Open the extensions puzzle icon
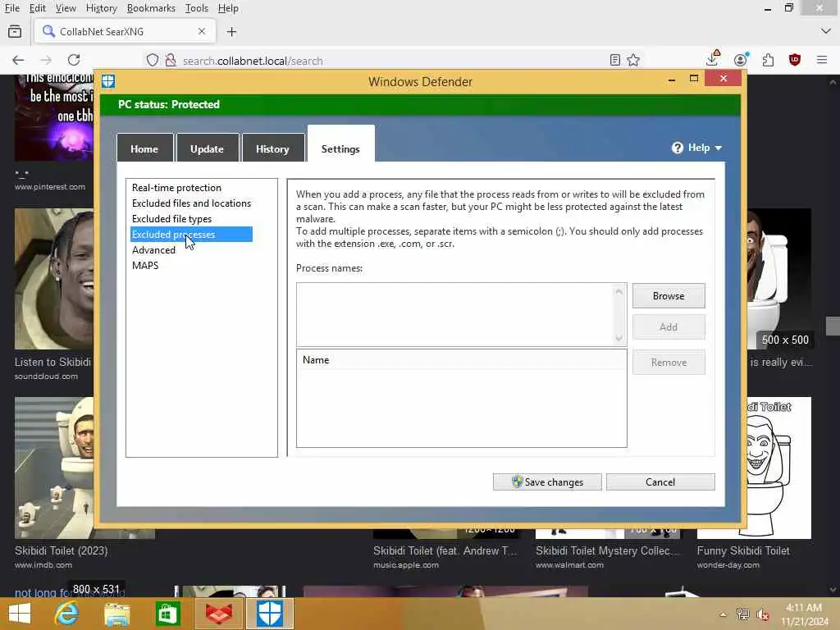The height and width of the screenshot is (630, 840). pyautogui.click(x=768, y=60)
